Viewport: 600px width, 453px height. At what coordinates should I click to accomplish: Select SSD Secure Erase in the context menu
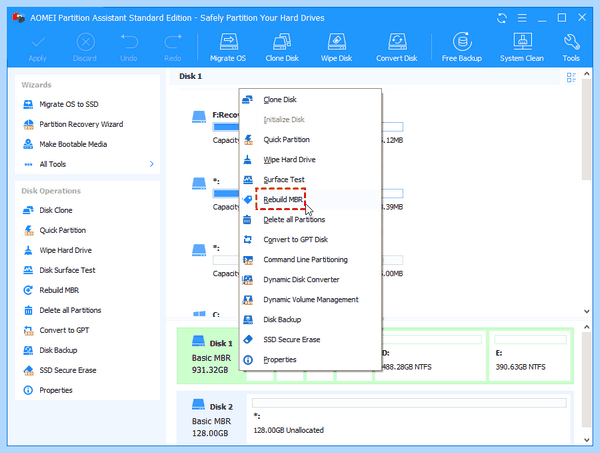(x=310, y=339)
